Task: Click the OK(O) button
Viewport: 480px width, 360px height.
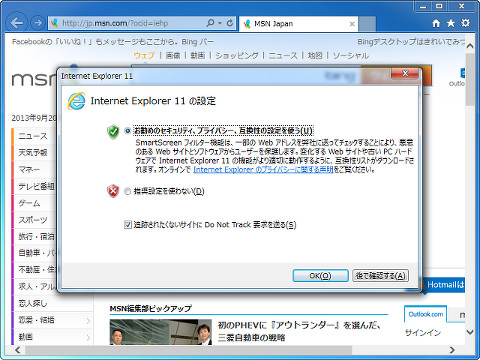Action: click(320, 276)
